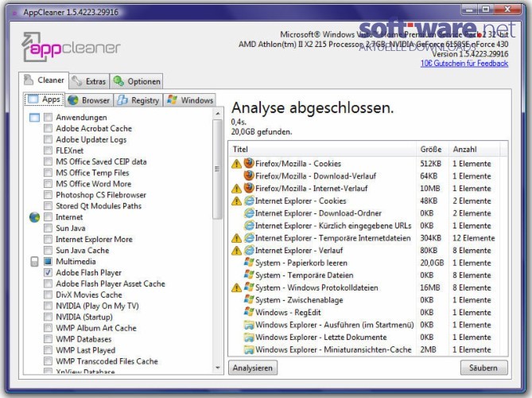Click the warning icon for Internet Explorer Verlauf
This screenshot has height=398, width=532.
pos(236,251)
